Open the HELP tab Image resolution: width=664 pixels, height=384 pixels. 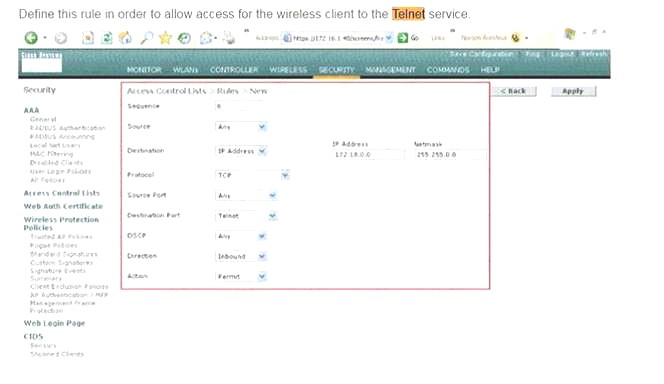point(490,70)
